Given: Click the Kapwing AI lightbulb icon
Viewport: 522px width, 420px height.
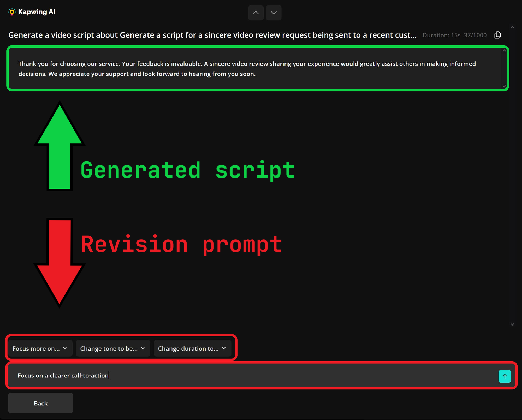Looking at the screenshot, I should 12,12.
